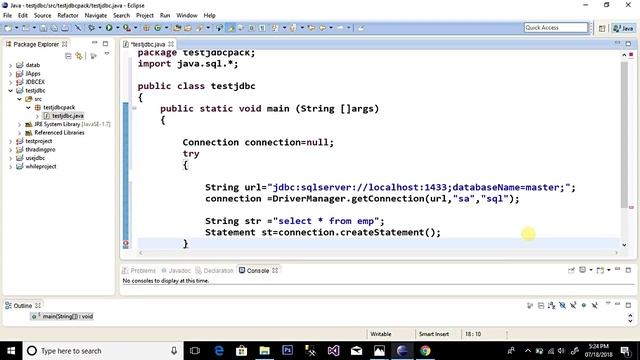Toggle Hide Fields in Outline

coord(562,305)
